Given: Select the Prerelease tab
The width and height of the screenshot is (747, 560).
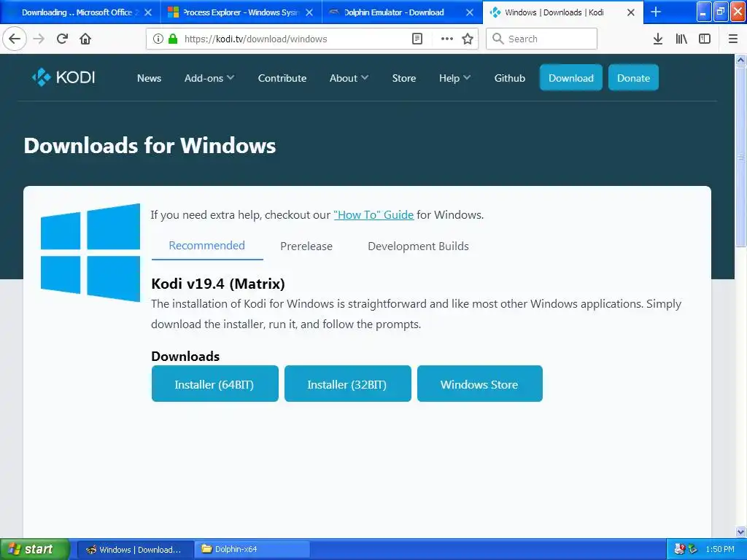Looking at the screenshot, I should pos(306,246).
